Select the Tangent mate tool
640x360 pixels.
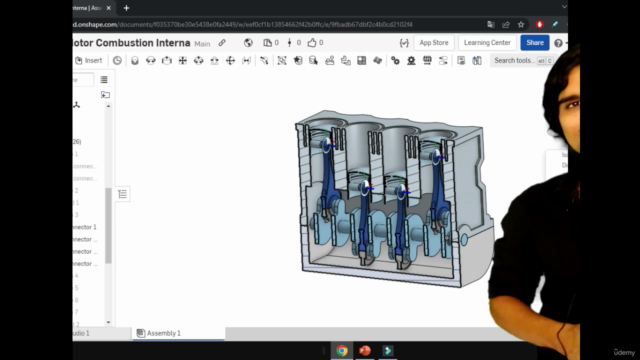pos(264,60)
